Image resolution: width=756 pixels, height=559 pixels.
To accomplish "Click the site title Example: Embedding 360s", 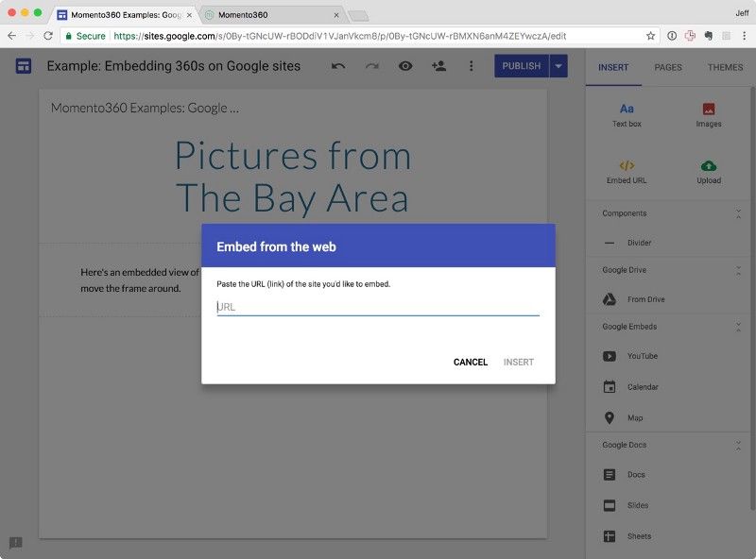I will pos(174,66).
